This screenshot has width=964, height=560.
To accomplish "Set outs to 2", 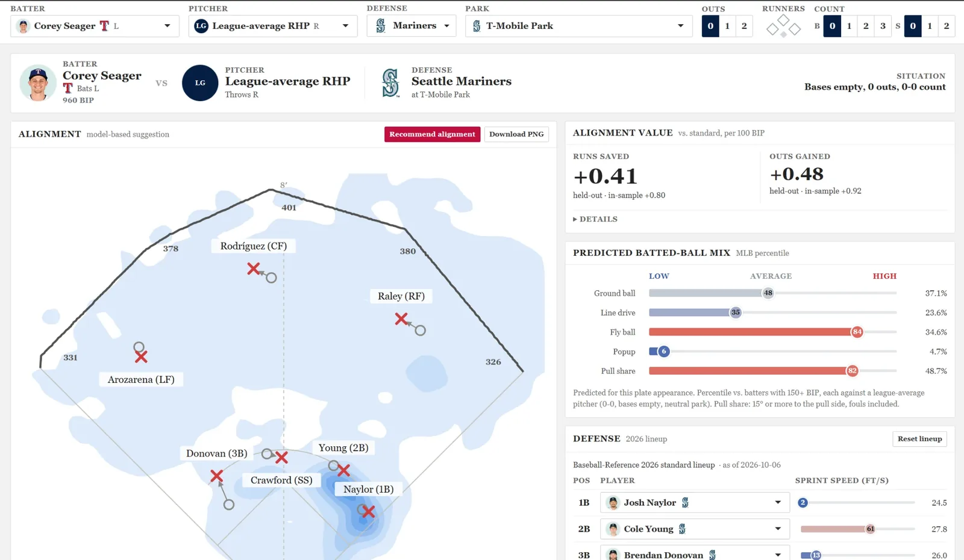I will click(744, 26).
